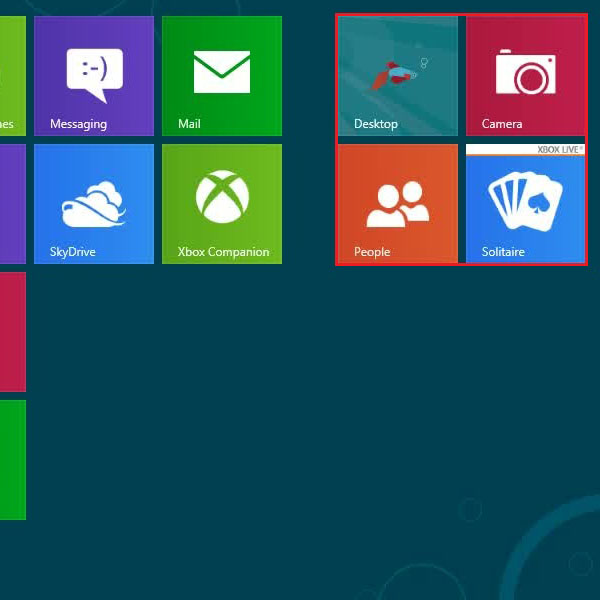Start the Solitaire tile
The width and height of the screenshot is (600, 600).
click(525, 204)
